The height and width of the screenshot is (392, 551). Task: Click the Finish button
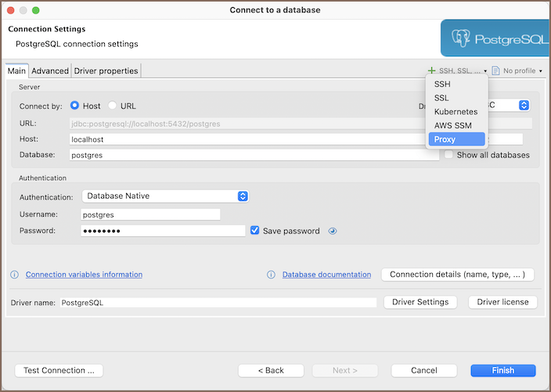(x=502, y=370)
